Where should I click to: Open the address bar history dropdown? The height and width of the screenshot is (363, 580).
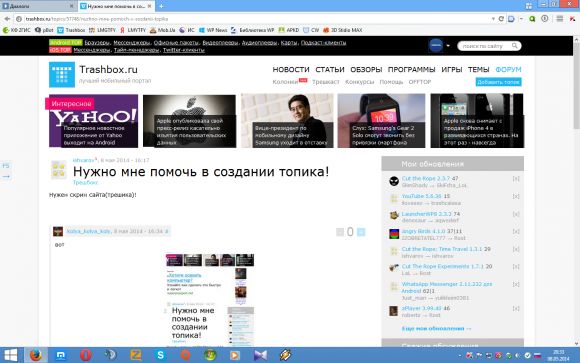(x=493, y=19)
